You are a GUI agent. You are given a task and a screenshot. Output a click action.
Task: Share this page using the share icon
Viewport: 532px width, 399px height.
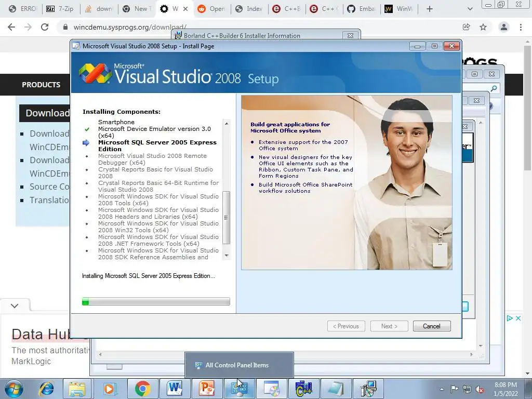[x=466, y=27]
